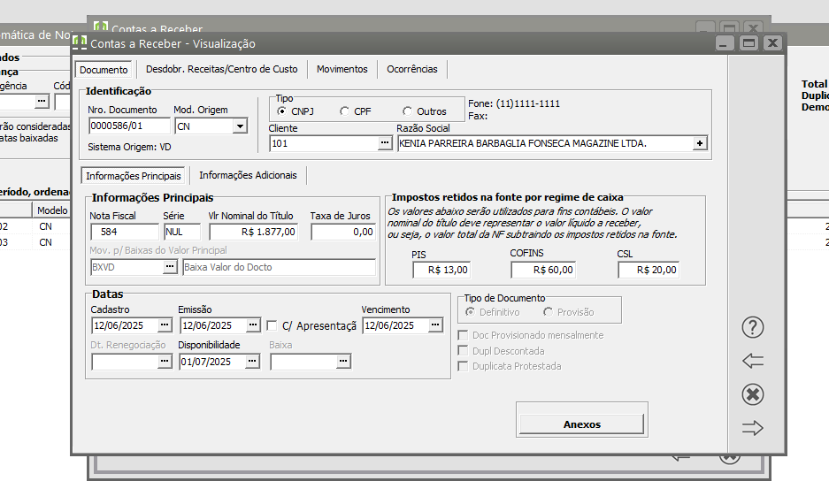Open the BXVD movement lookup button

click(x=169, y=267)
